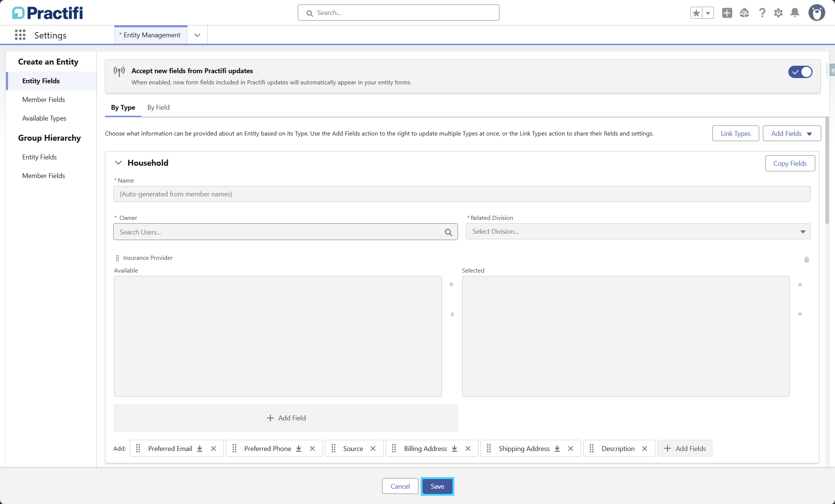Select Entity Fields under Group Hierarchy
This screenshot has height=504, width=835.
click(x=39, y=157)
